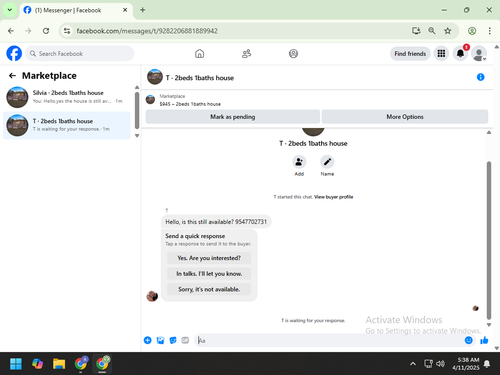Viewport: 500px width, 375px height.
Task: Open More Options for listing
Action: tap(405, 117)
